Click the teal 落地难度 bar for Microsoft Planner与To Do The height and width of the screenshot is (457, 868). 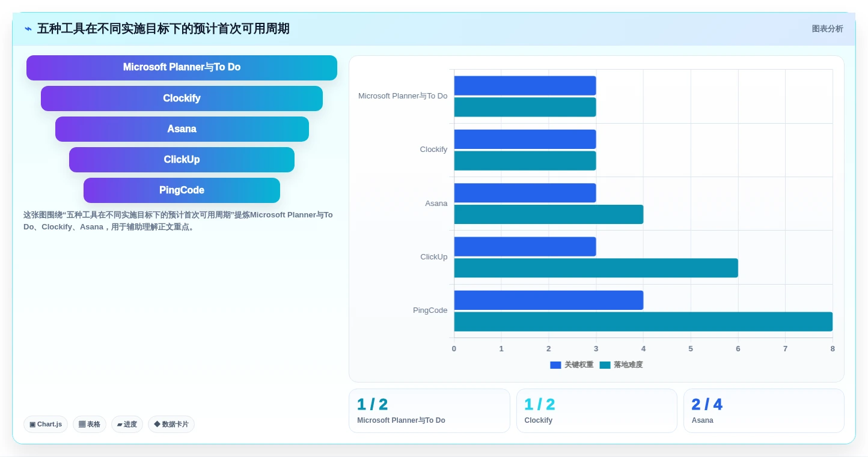(x=525, y=107)
